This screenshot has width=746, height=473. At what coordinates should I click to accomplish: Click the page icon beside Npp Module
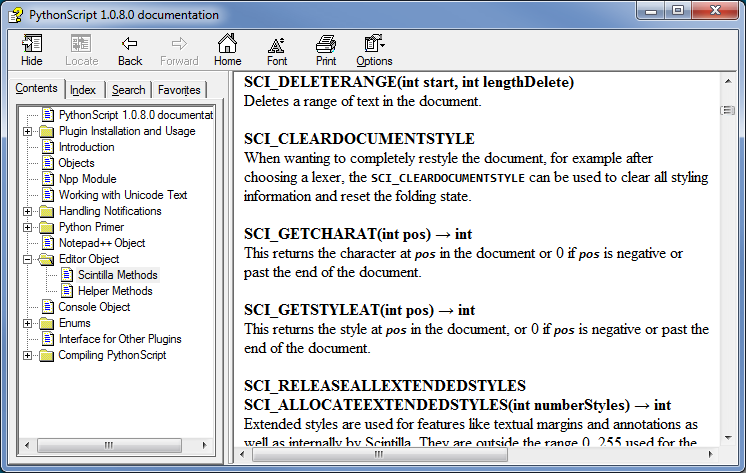[x=48, y=179]
